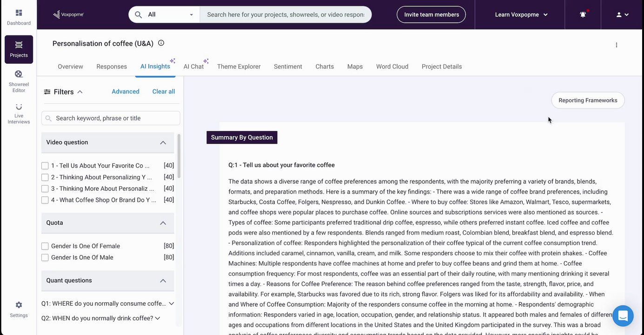644x335 pixels.
Task: Open the Dashboard from the sidebar
Action: (19, 17)
